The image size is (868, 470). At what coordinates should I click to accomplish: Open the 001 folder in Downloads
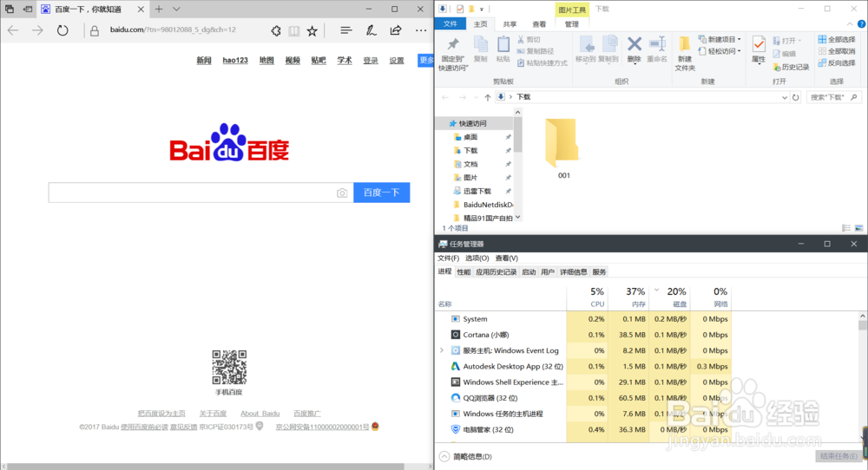pyautogui.click(x=562, y=149)
